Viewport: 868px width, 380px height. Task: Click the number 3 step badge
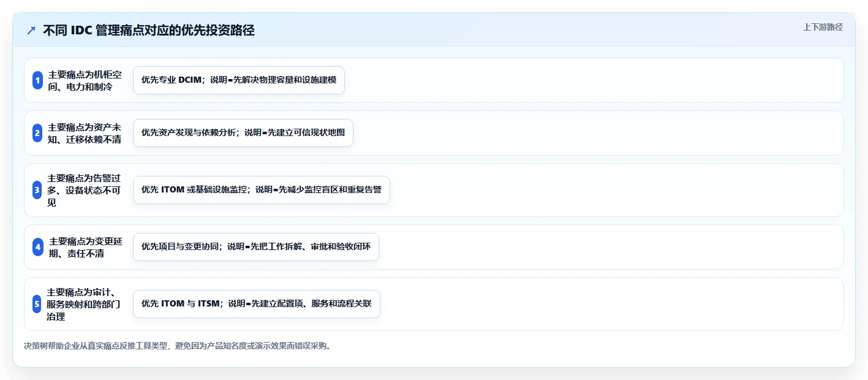pyautogui.click(x=37, y=190)
